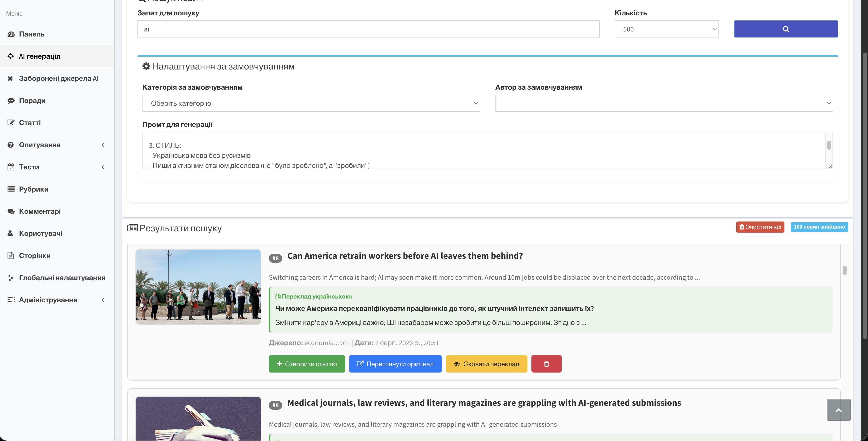Click the translated Ukrainian headline 'Чи може Америка'
The height and width of the screenshot is (441, 868).
tap(434, 309)
